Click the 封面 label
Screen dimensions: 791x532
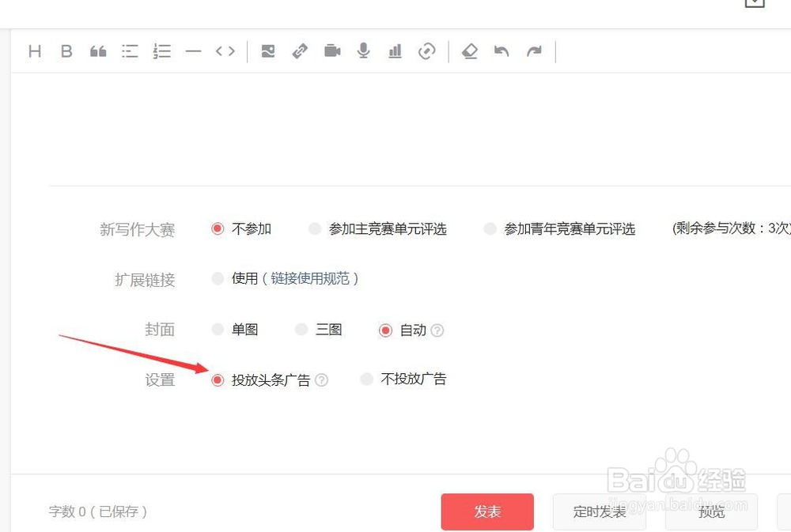coord(160,330)
